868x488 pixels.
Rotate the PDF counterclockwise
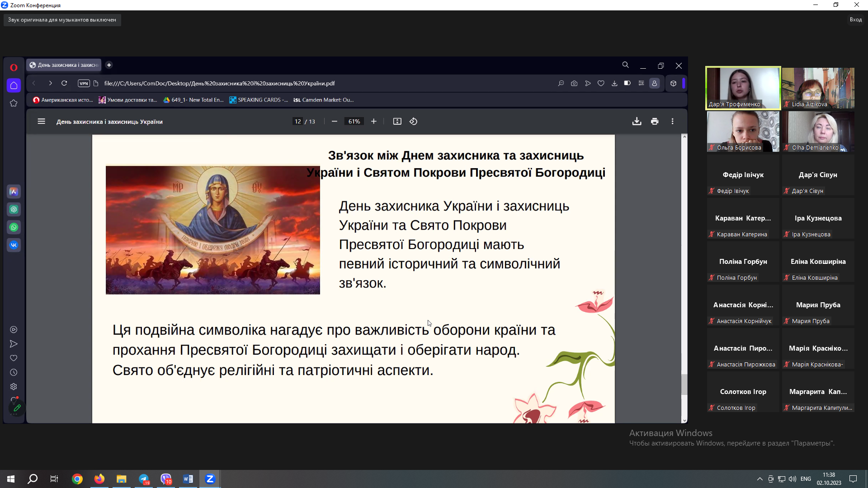click(413, 122)
